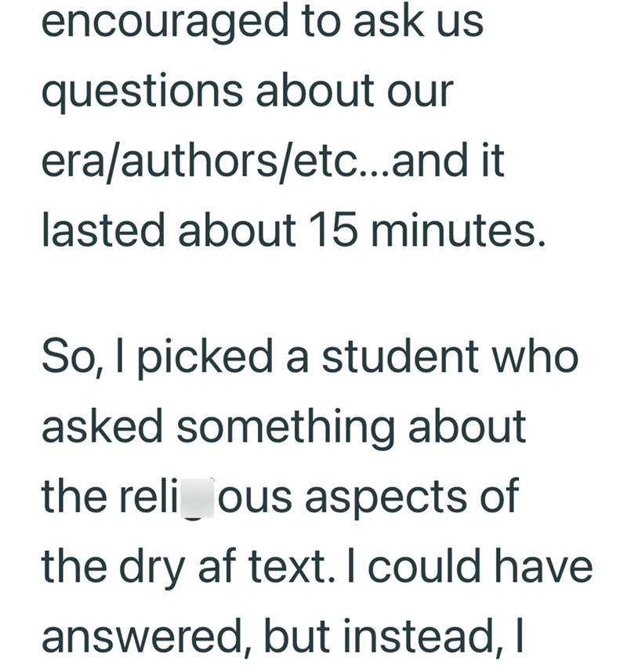Click the number "15" in the text

333,230
